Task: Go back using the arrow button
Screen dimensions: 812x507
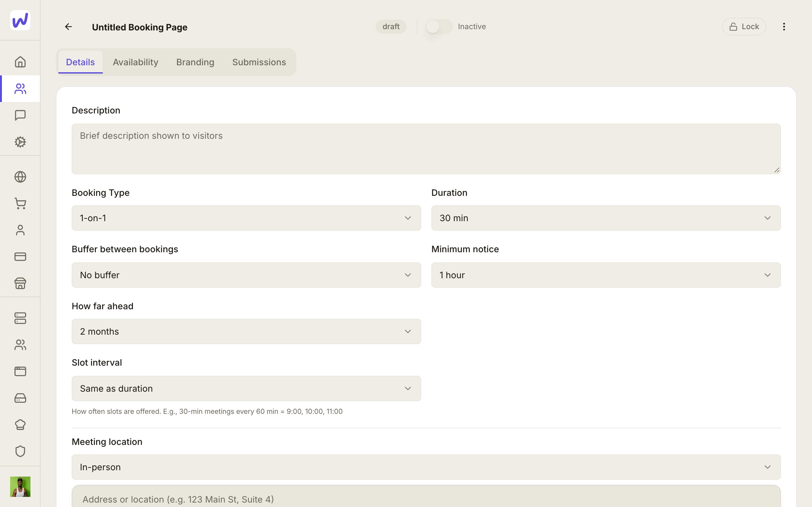Action: [69, 27]
